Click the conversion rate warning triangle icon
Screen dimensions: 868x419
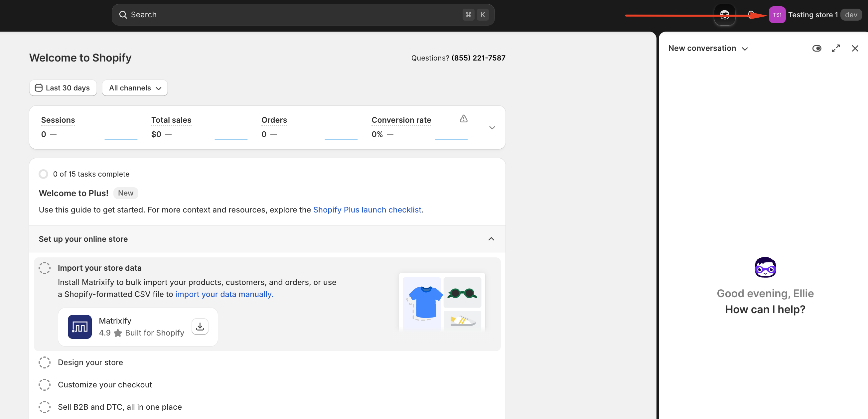point(463,119)
